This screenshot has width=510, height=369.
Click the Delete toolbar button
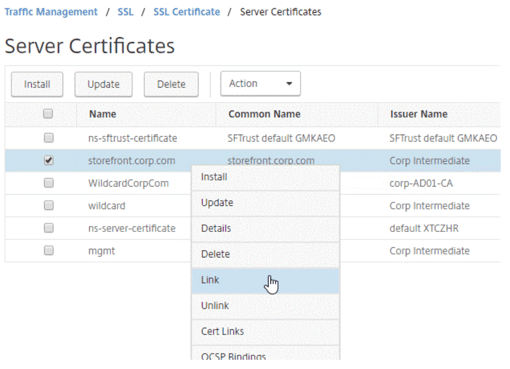[x=171, y=84]
